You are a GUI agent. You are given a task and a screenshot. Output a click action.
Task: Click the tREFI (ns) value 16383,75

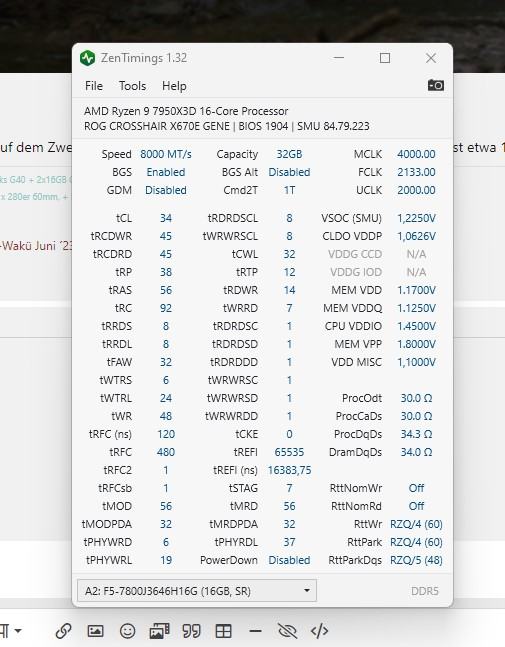289,470
